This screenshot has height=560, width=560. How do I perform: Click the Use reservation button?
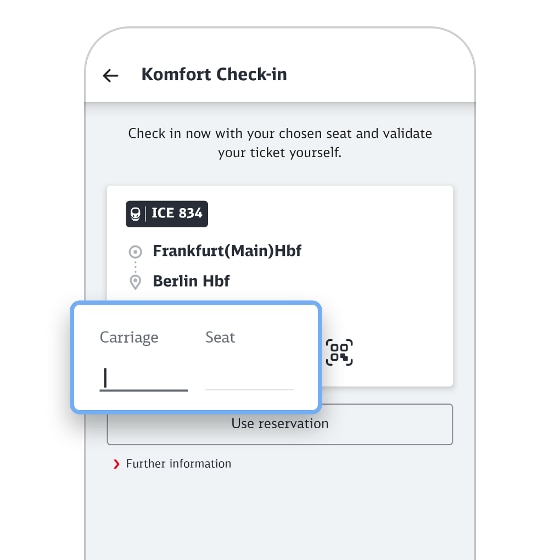point(280,424)
